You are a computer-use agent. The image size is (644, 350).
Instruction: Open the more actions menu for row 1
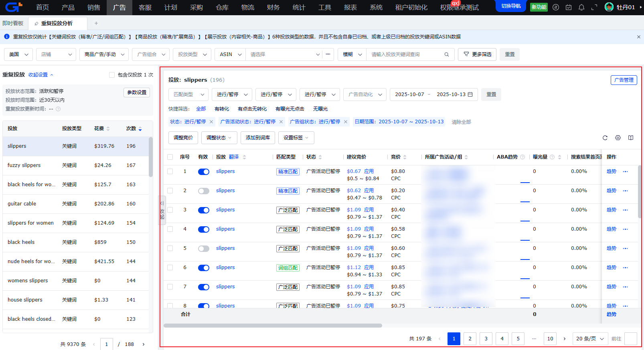pyautogui.click(x=625, y=171)
